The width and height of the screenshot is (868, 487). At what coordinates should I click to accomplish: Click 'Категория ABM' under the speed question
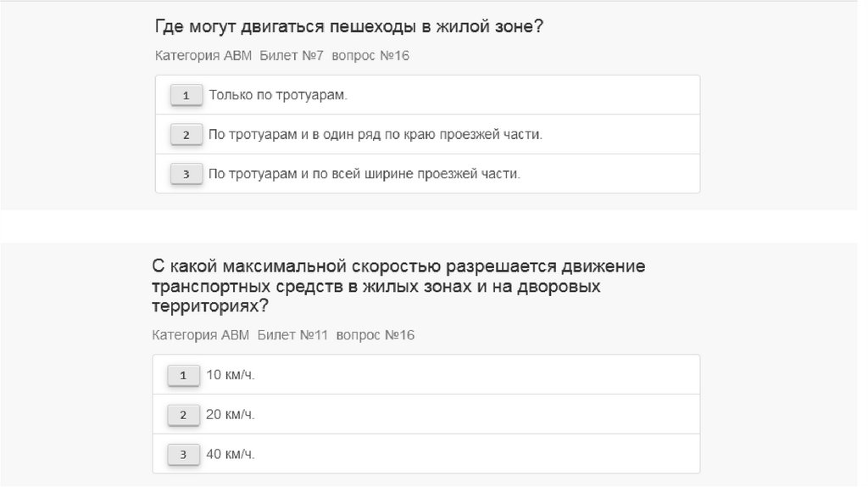[201, 335]
